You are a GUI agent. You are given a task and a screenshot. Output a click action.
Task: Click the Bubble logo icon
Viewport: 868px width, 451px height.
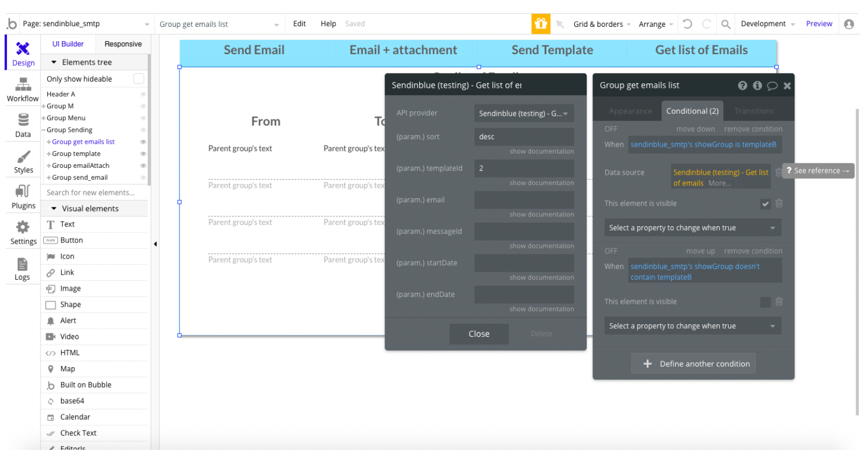tap(11, 24)
